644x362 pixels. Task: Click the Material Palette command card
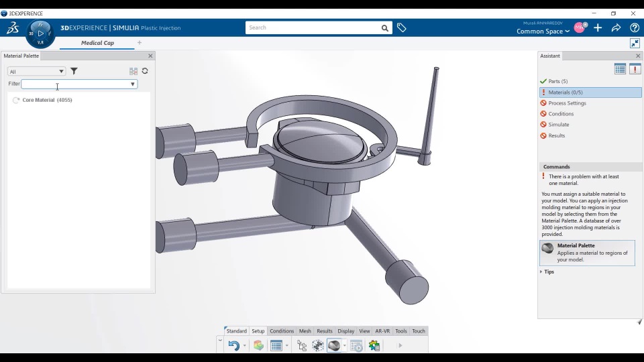587,253
